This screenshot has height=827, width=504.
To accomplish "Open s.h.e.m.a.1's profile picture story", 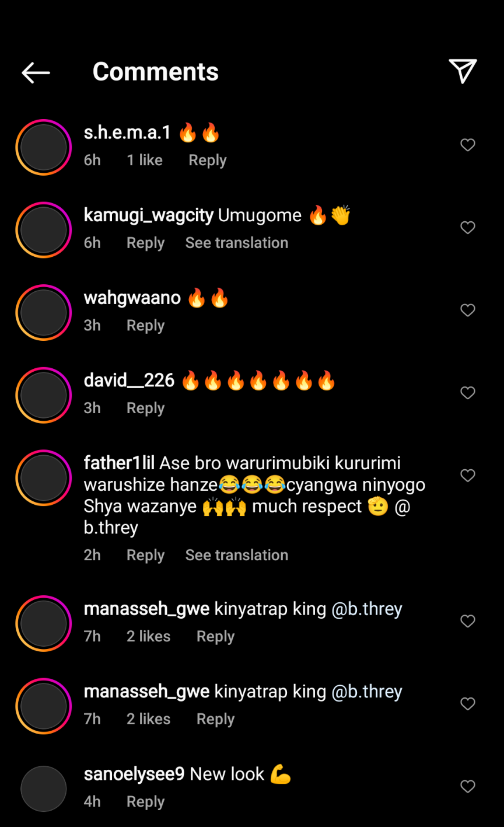I will 44,147.
